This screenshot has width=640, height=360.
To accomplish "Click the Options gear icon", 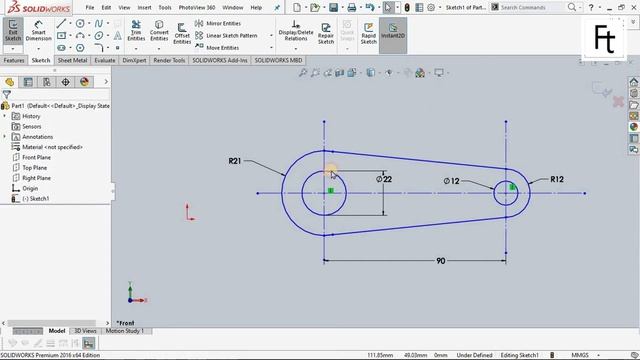I will coord(431,7).
